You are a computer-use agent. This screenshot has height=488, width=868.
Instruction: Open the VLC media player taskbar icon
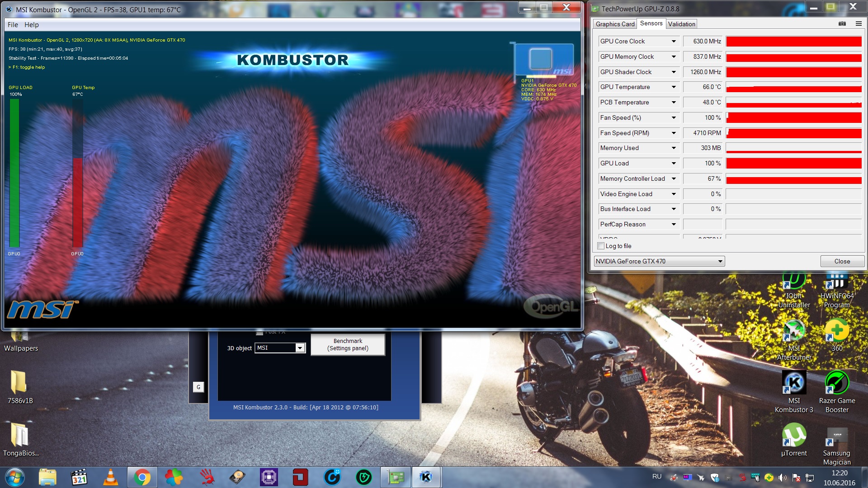111,477
